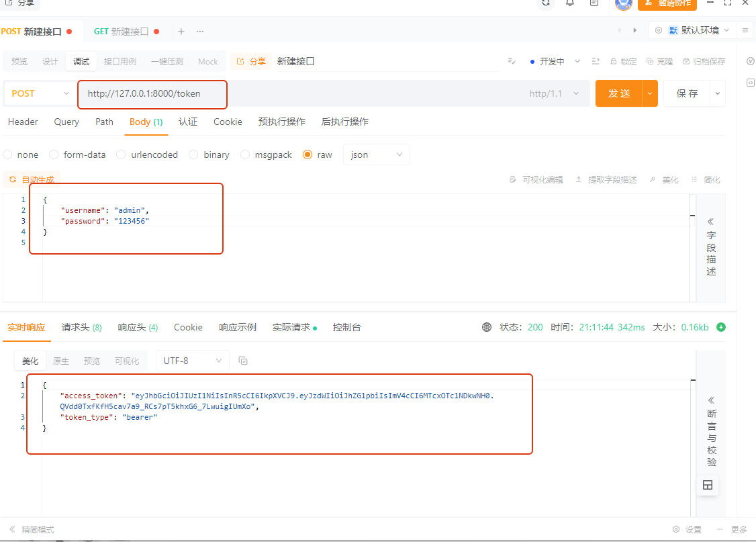Click the orange 发送 send button

[x=618, y=93]
